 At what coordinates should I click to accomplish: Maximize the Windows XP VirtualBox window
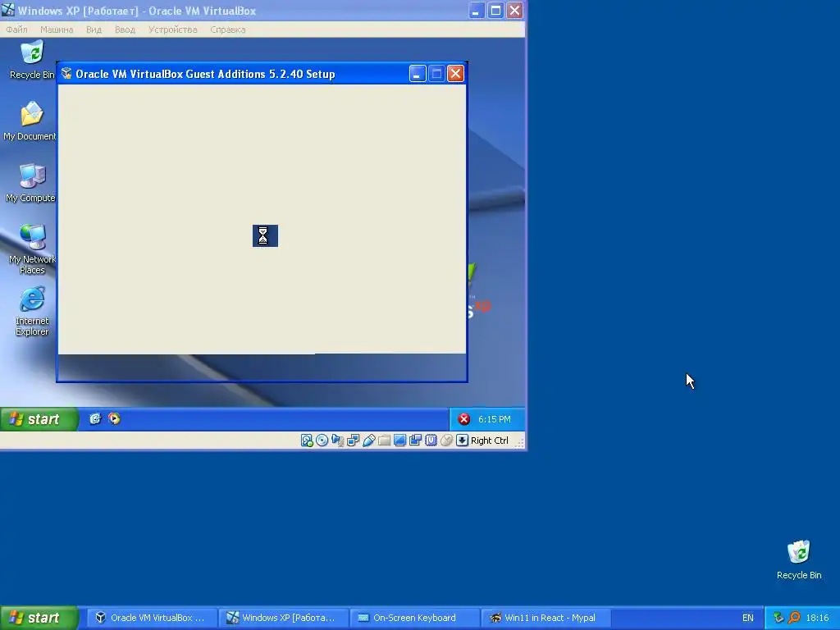point(495,10)
